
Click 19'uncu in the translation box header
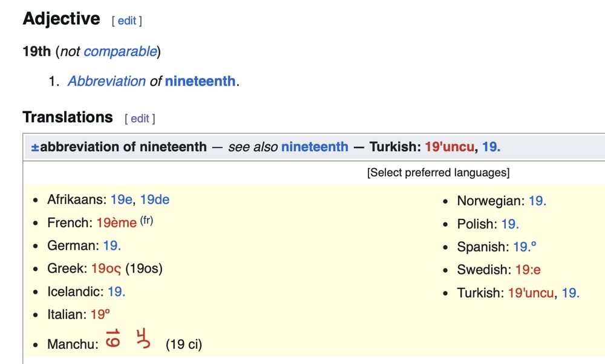[450, 147]
